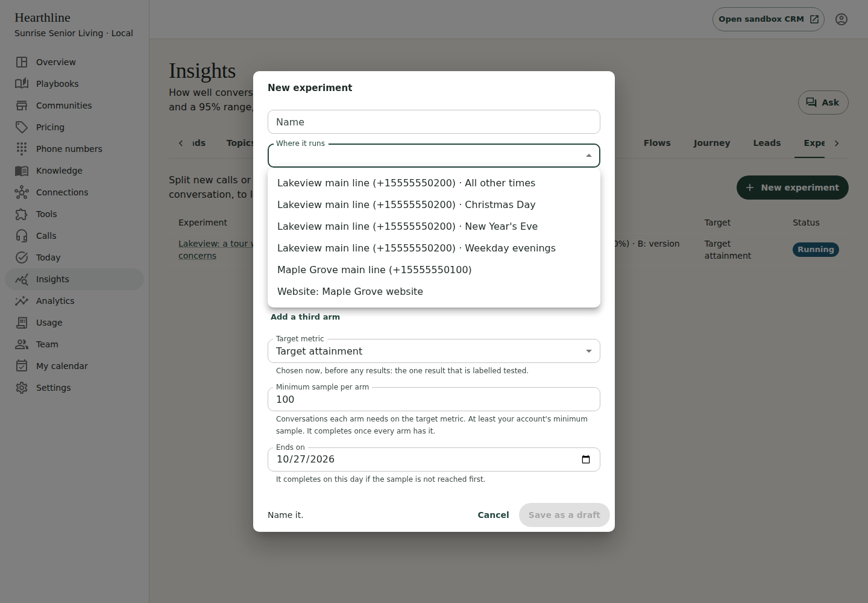Switch to the Journey tab
This screenshot has width=868, height=603.
(x=711, y=143)
